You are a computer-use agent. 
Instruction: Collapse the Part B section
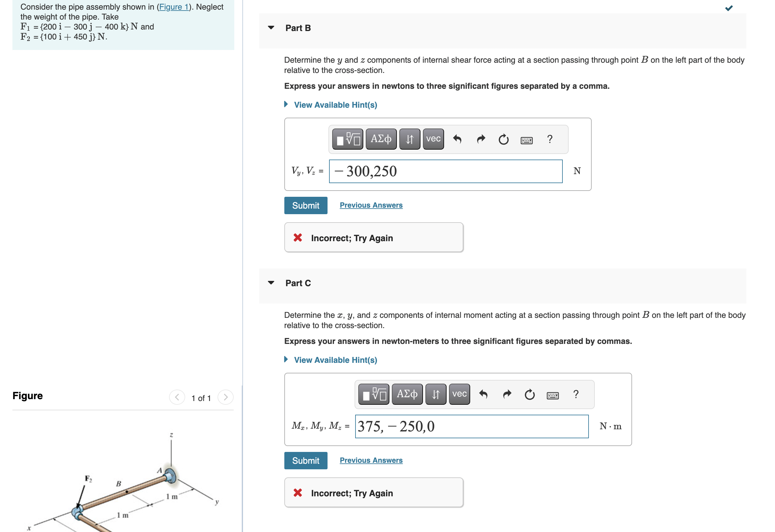pos(271,28)
